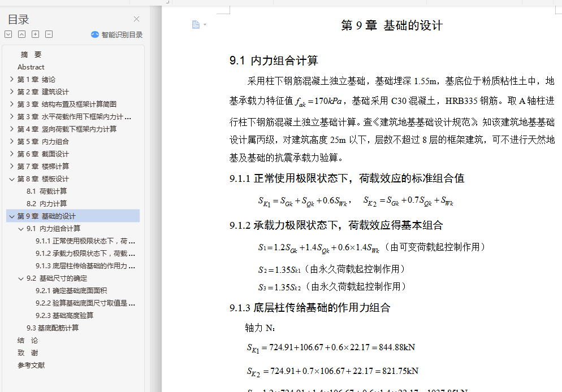Select 第 5 章 内力组合 entry
562x392 pixels.
(x=43, y=141)
